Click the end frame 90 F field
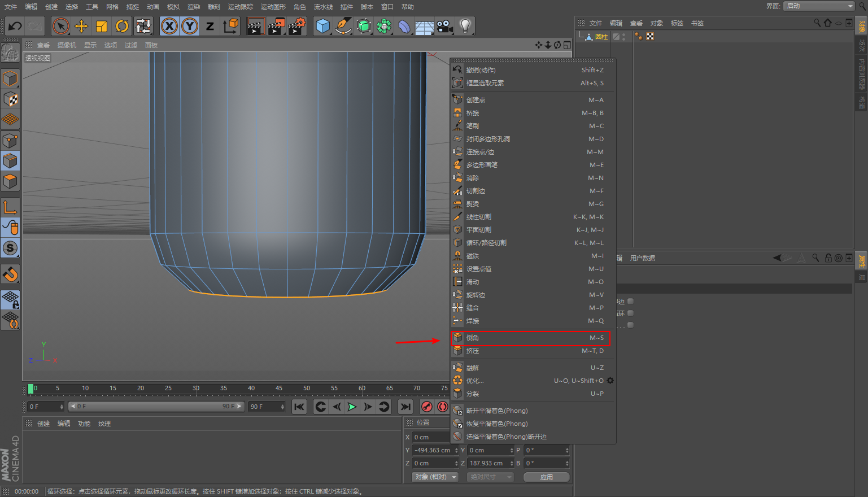 point(267,407)
